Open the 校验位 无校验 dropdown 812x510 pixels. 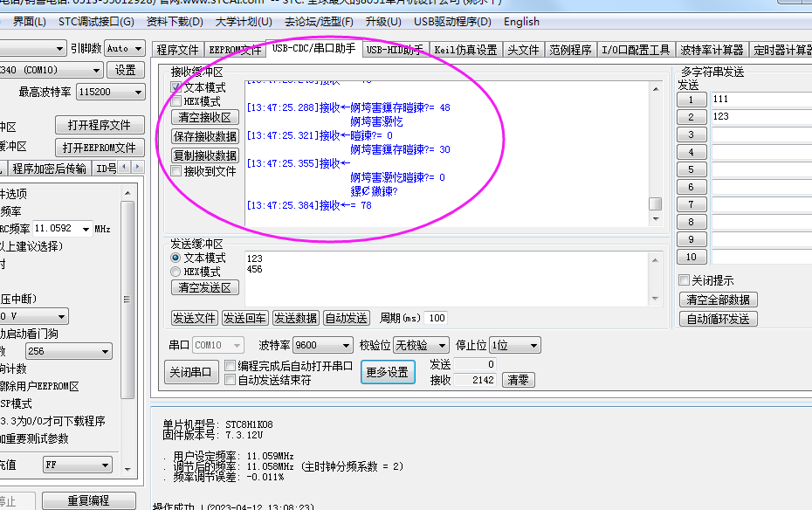click(x=421, y=345)
